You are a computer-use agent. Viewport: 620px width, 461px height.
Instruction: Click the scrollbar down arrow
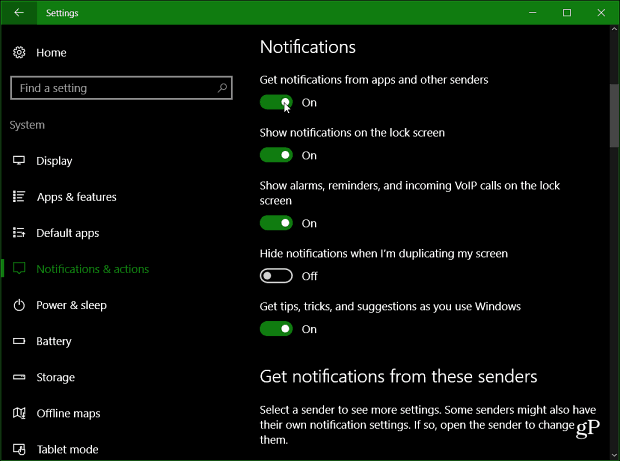click(x=614, y=455)
